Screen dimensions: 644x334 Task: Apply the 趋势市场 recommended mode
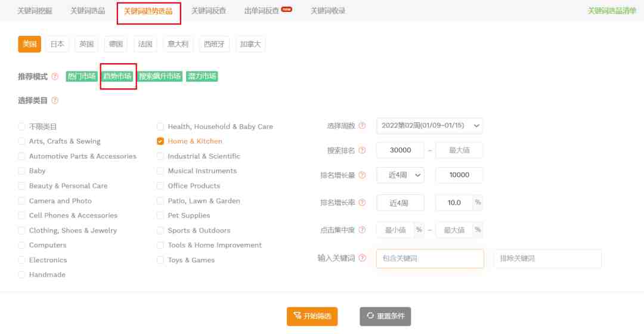117,76
